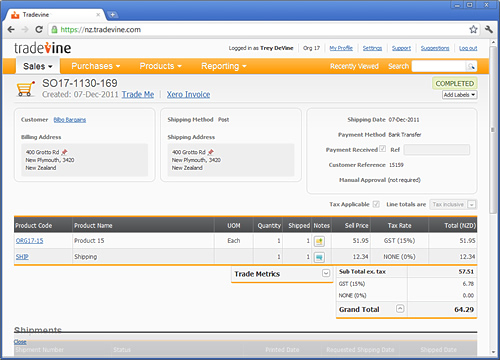Click the Grand Total value 64.29
The height and width of the screenshot is (360, 500).
464,309
